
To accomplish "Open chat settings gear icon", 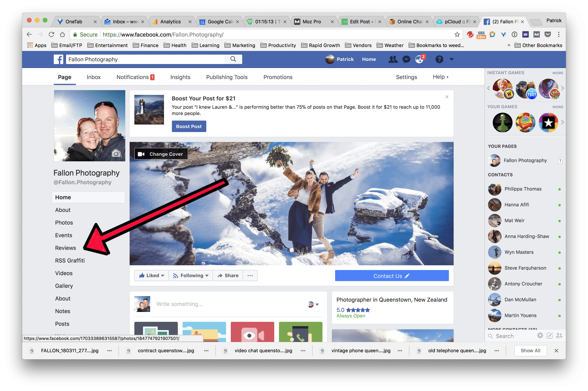I will coord(540,335).
